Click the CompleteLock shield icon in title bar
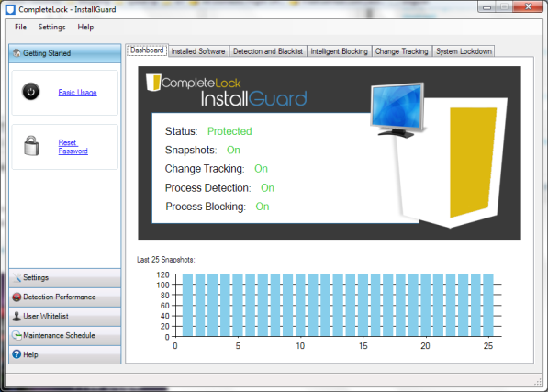 11,9
